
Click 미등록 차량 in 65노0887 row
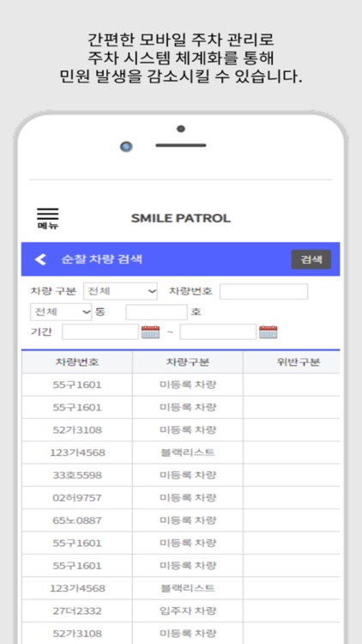click(188, 520)
